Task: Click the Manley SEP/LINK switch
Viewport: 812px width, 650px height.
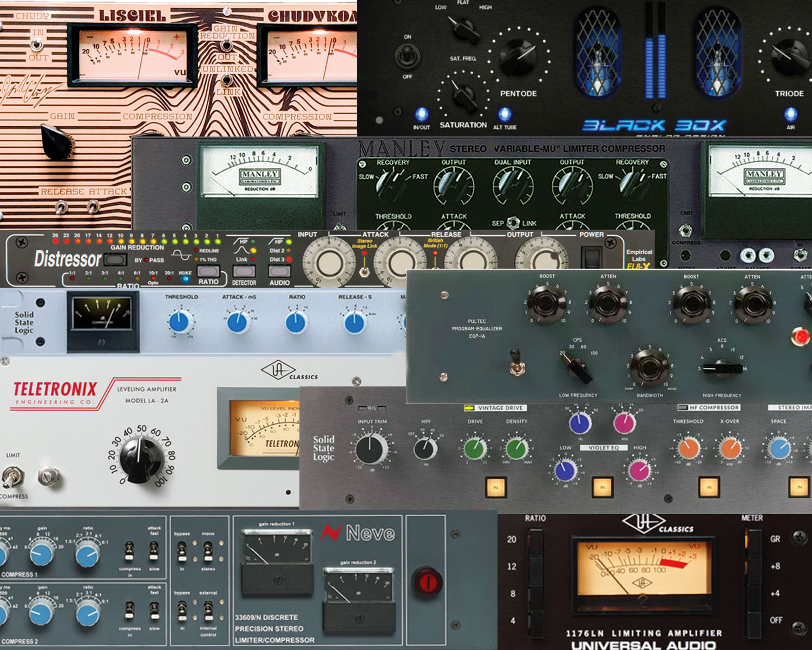Action: (x=513, y=223)
